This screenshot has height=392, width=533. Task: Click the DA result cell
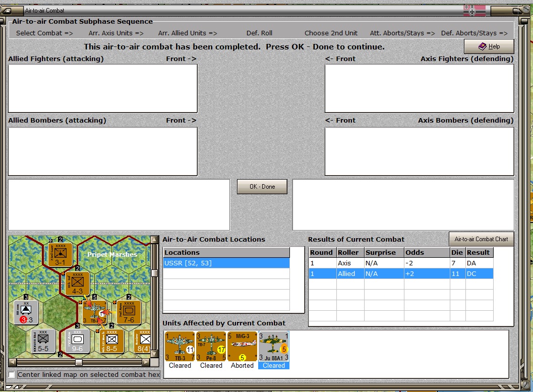coord(479,263)
